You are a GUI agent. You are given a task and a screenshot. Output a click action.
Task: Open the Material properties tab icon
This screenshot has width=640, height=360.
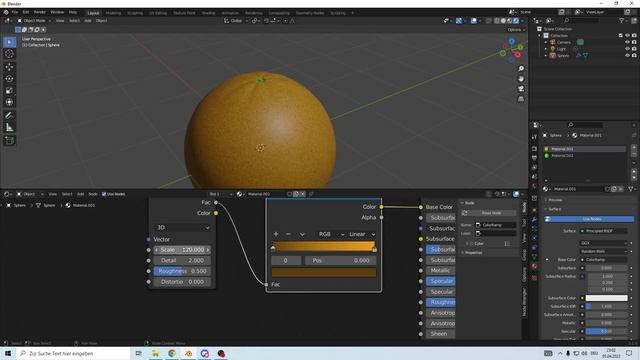click(534, 266)
